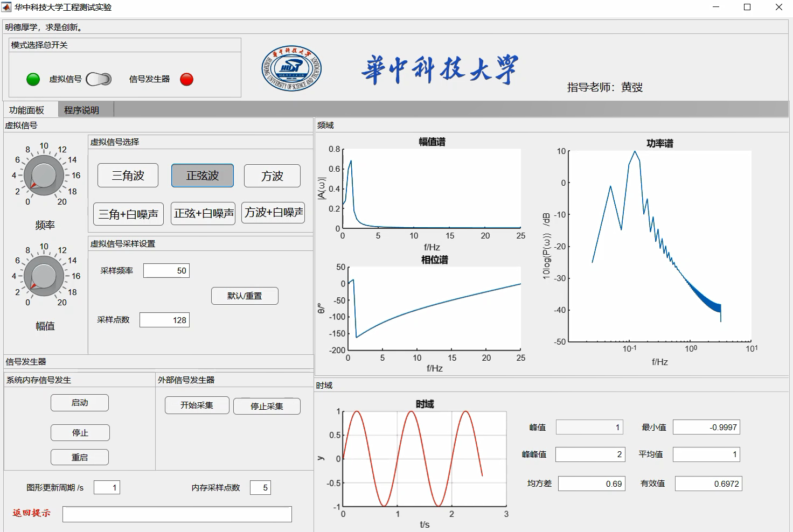Click the 频率 knob
Image resolution: width=793 pixels, height=532 pixels.
[x=44, y=175]
